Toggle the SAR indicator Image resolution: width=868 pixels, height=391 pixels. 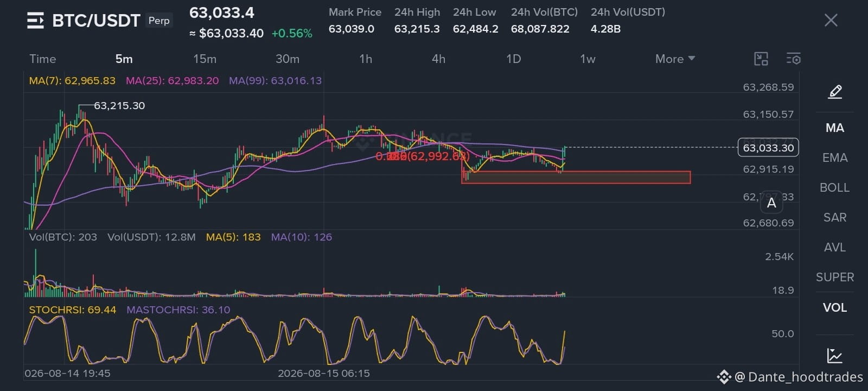tap(834, 217)
